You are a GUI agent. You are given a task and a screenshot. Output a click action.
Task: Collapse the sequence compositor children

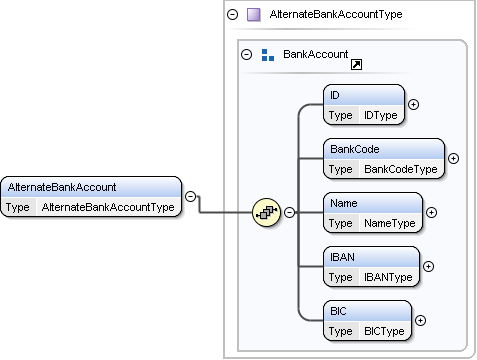289,212
